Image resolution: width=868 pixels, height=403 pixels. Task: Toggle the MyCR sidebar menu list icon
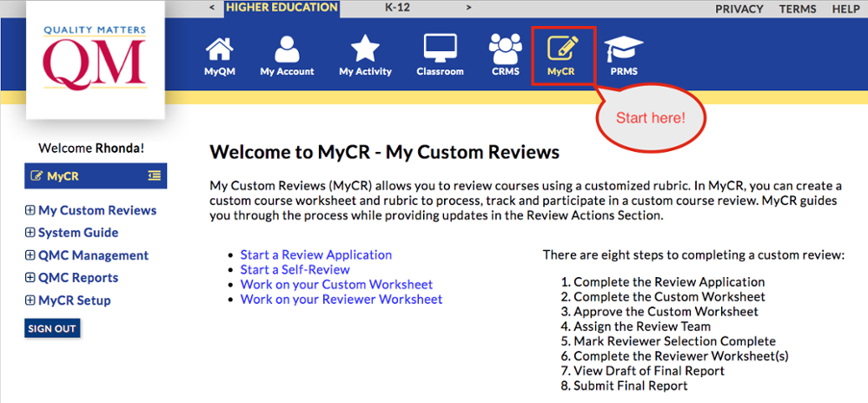click(x=155, y=175)
